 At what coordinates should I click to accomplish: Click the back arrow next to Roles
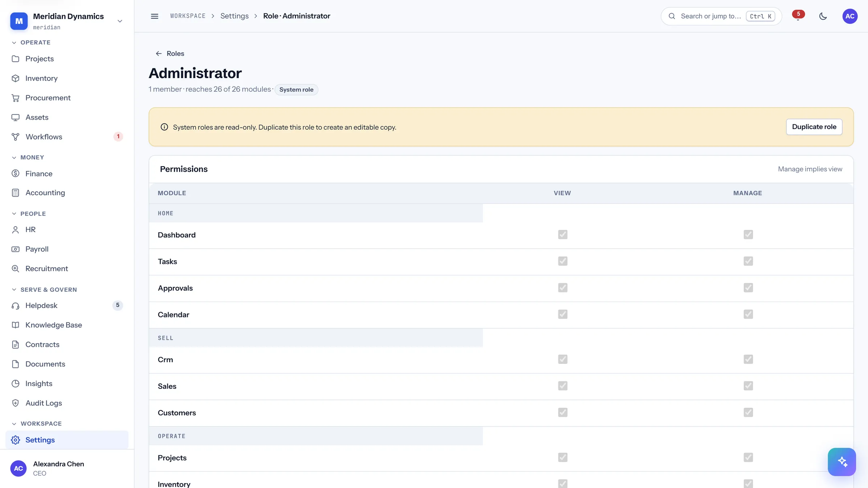159,53
